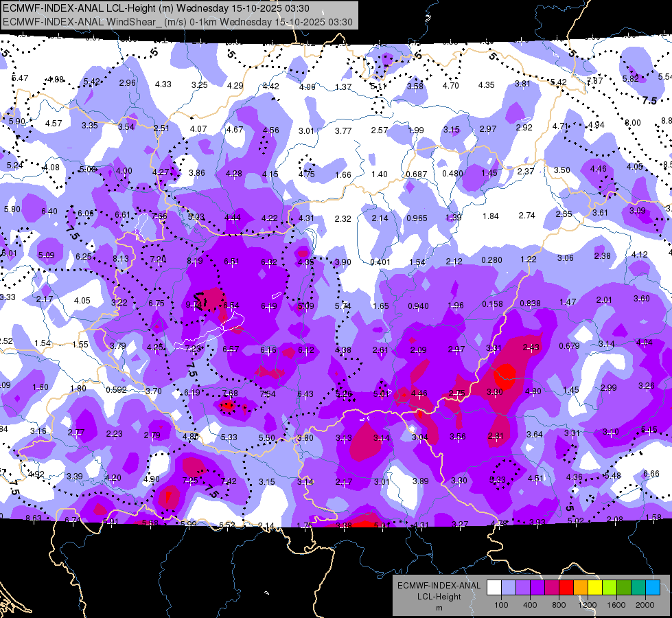Click the white swatch in the LCL-Height legend
672x618 pixels.
(x=494, y=588)
